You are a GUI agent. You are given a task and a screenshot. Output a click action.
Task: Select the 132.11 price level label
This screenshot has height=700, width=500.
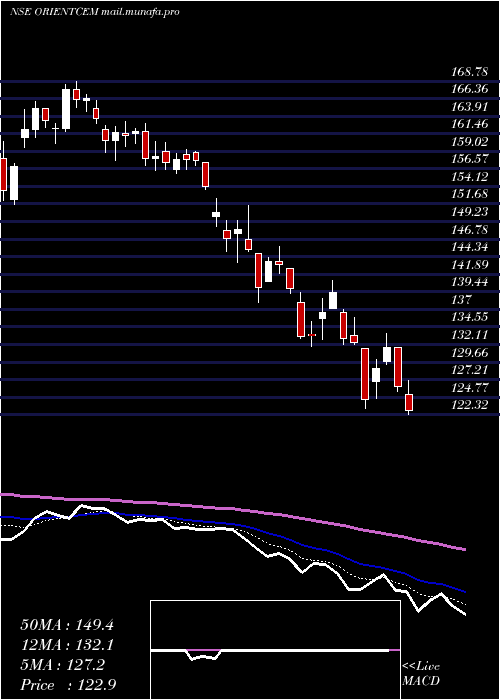point(469,334)
